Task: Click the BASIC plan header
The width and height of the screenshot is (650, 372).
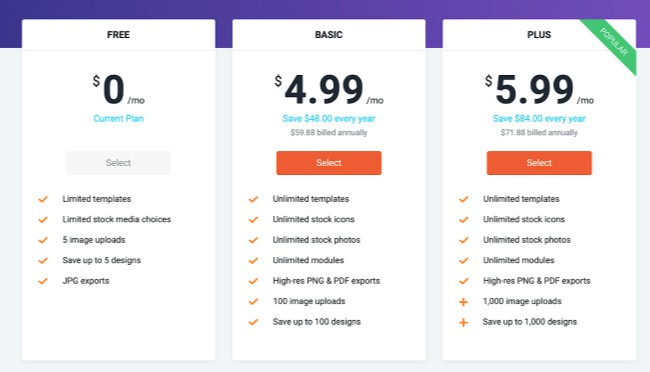Action: [329, 35]
